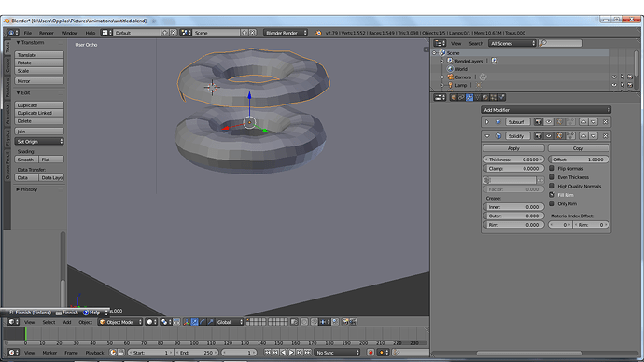Open the Blender Render engine dropdown

[x=286, y=33]
